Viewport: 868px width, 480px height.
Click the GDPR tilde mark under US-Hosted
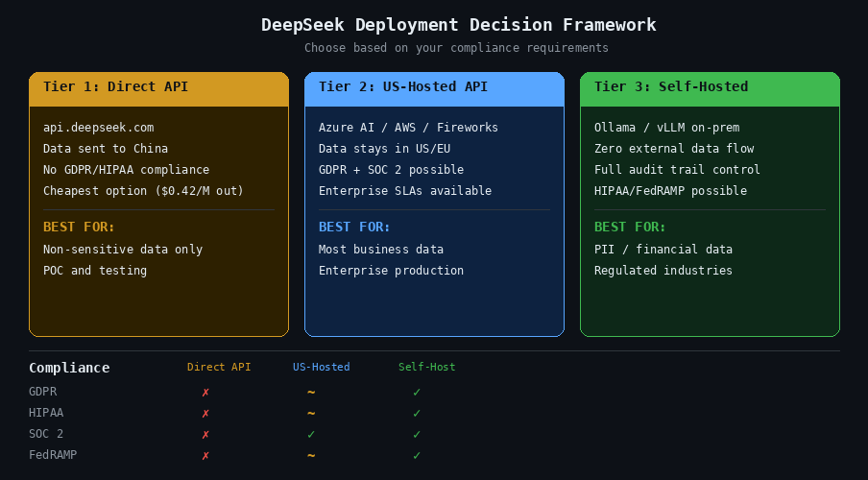[x=311, y=392]
